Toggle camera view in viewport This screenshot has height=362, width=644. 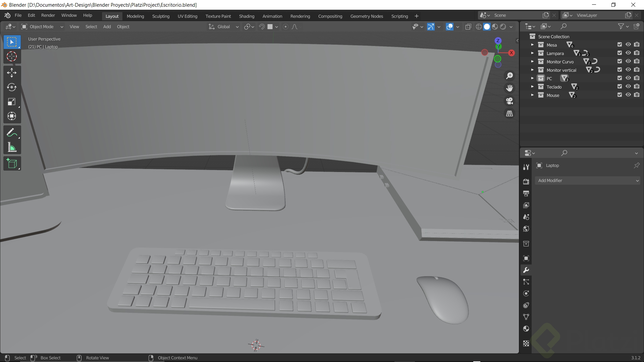[x=509, y=101]
